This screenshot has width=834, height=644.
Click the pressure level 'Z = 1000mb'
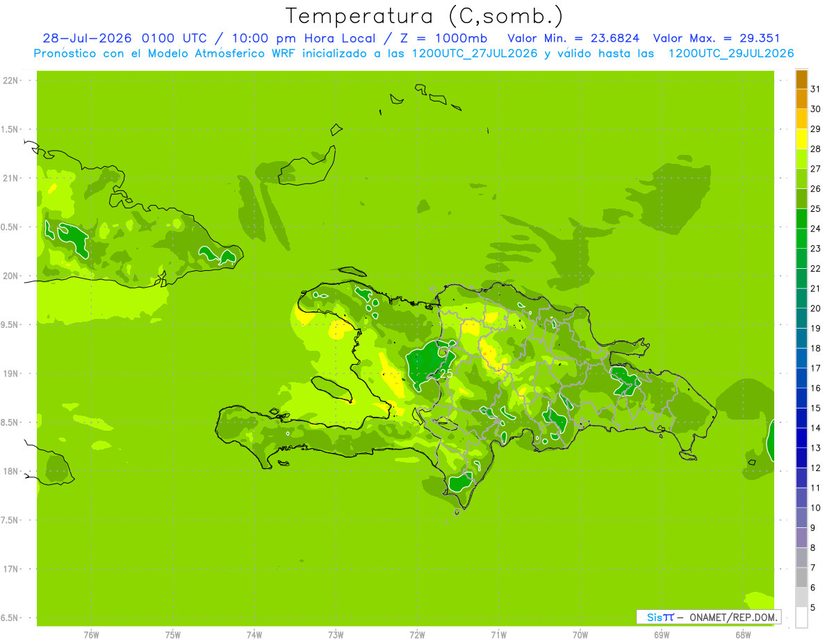point(443,38)
